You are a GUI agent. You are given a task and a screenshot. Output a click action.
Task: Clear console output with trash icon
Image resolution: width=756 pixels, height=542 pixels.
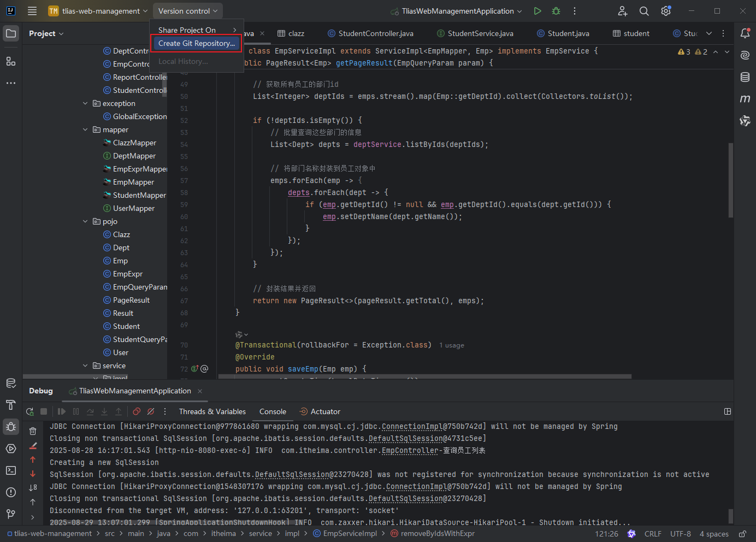[33, 431]
